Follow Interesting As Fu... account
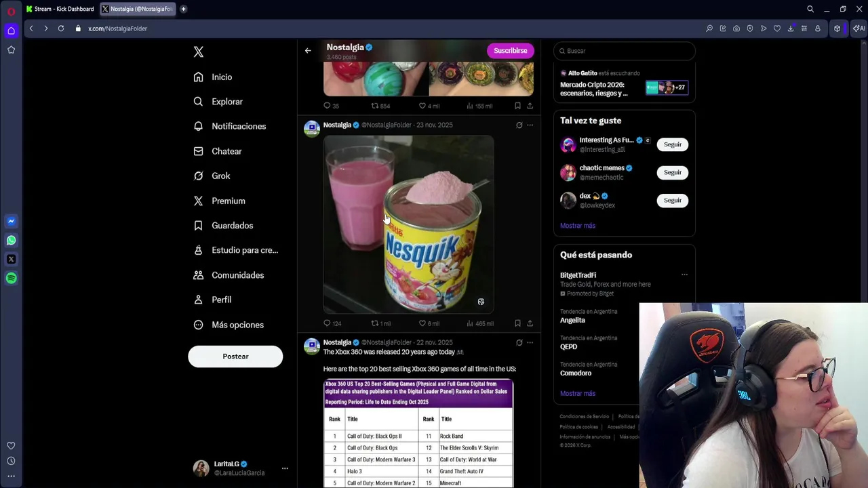 672,144
